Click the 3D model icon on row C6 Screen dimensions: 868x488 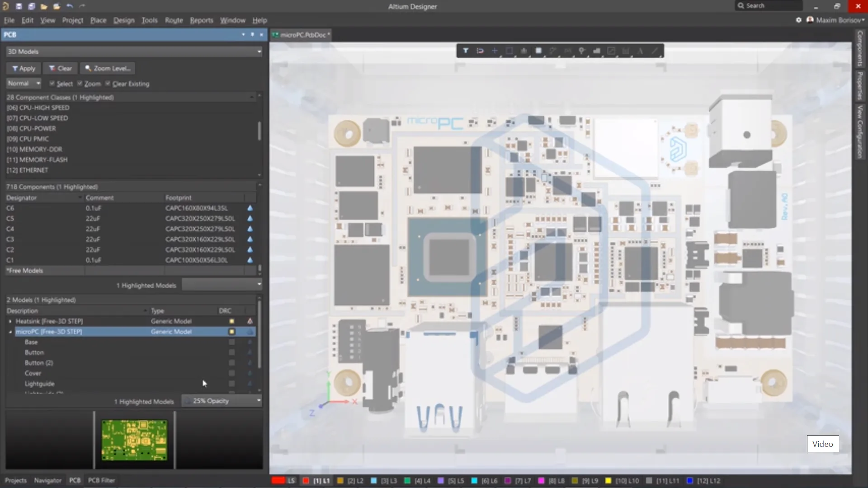(x=250, y=208)
